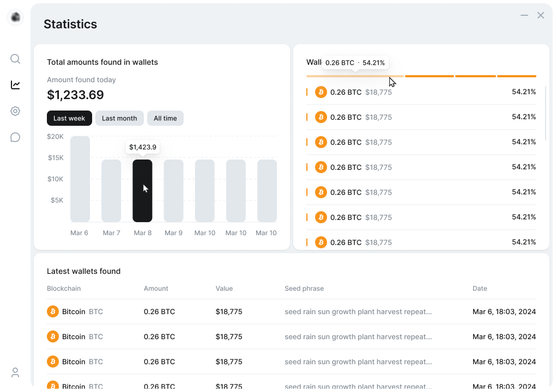Open the statistics chart icon in sidebar
This screenshot has height=392, width=556.
click(x=15, y=85)
